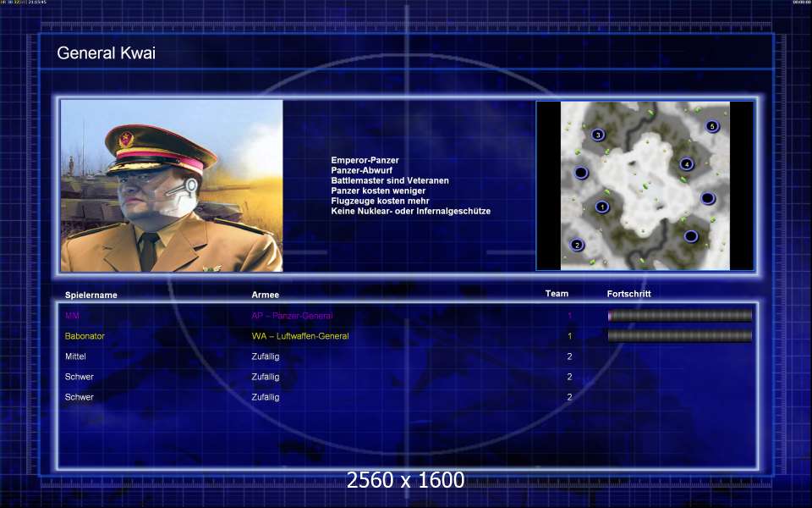Viewport: 812px width, 508px height.
Task: Click the Armee column header
Action: (265, 295)
